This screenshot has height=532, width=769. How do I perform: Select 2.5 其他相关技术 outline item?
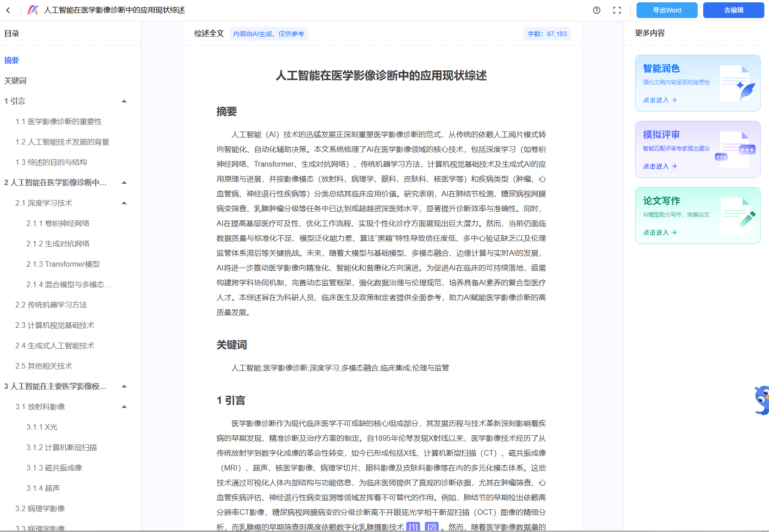click(44, 366)
